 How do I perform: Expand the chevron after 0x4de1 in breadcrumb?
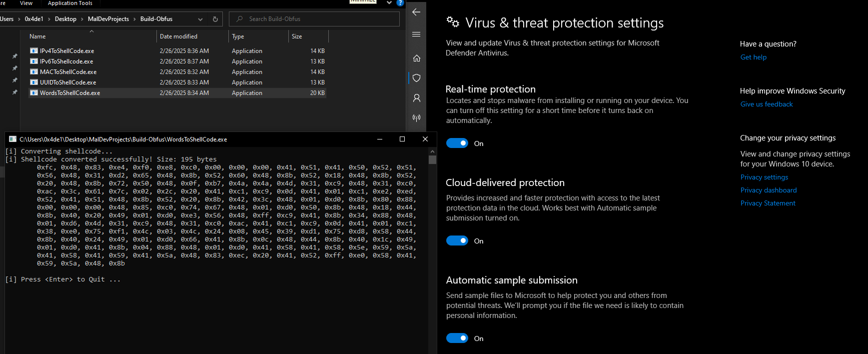tap(49, 19)
